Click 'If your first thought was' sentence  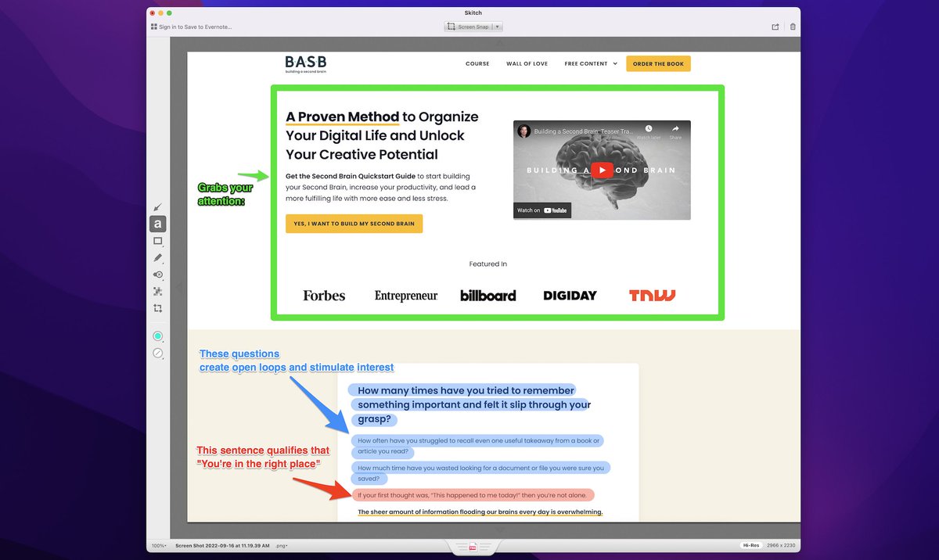point(473,495)
